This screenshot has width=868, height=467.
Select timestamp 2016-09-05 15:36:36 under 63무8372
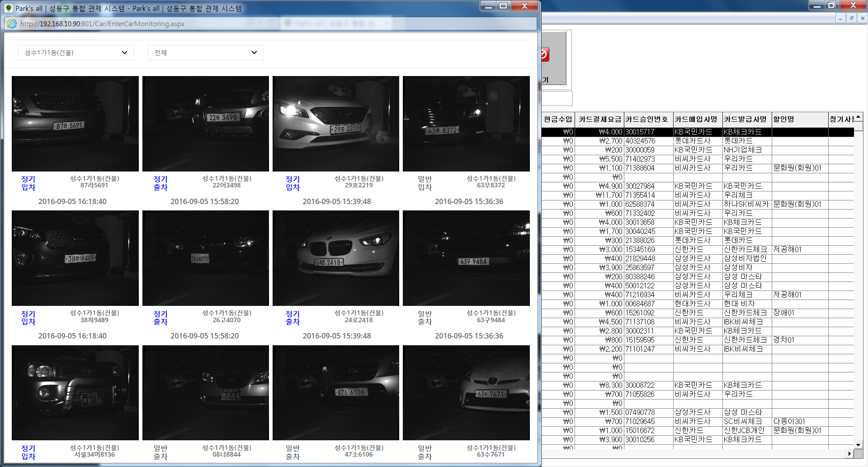(469, 202)
